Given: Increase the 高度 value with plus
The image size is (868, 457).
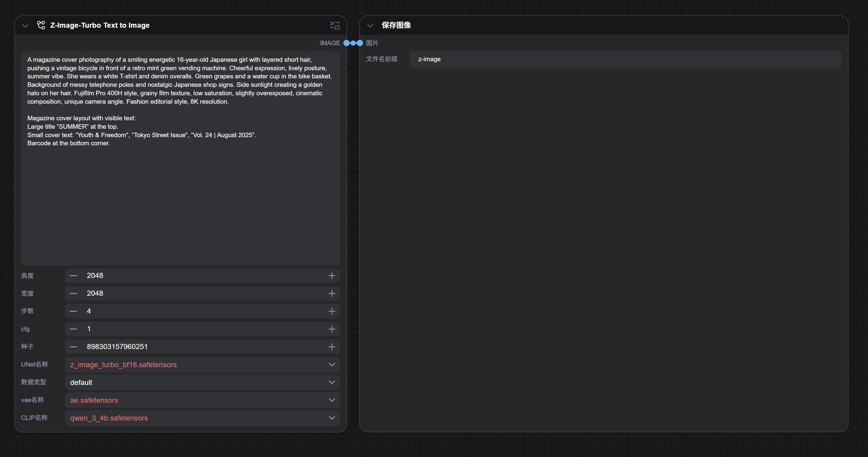Looking at the screenshot, I should (331, 276).
